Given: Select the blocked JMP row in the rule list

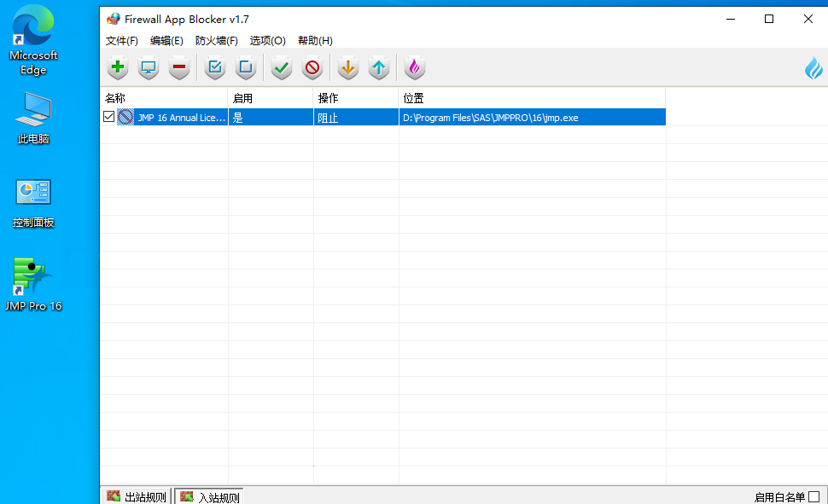Looking at the screenshot, I should click(x=341, y=116).
